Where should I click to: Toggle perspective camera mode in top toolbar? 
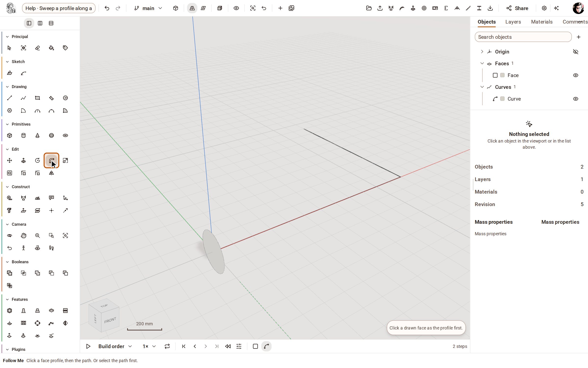(192, 8)
